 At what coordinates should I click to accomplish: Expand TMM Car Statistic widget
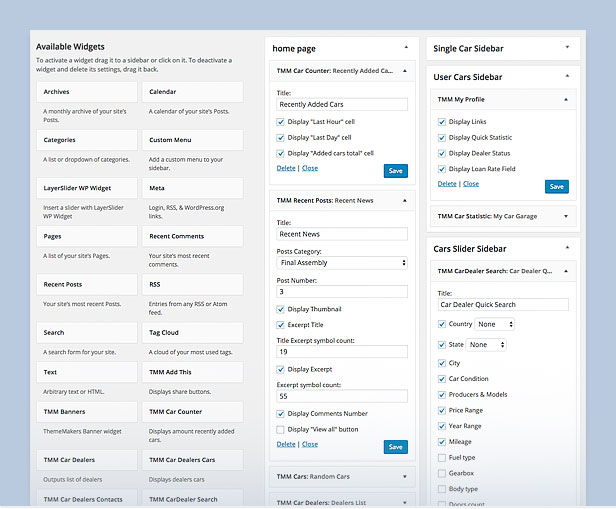pyautogui.click(x=566, y=215)
